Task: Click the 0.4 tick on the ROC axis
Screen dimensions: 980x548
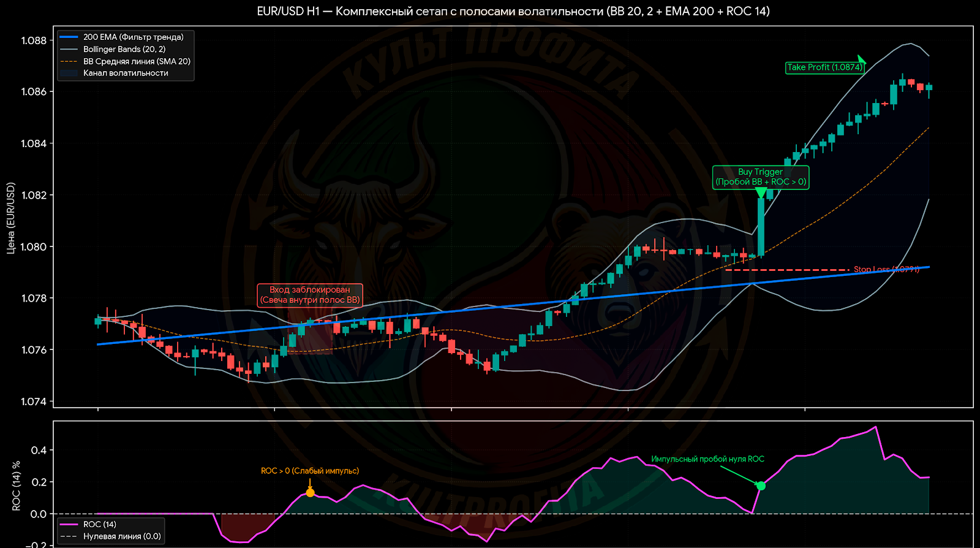Action: (39, 451)
